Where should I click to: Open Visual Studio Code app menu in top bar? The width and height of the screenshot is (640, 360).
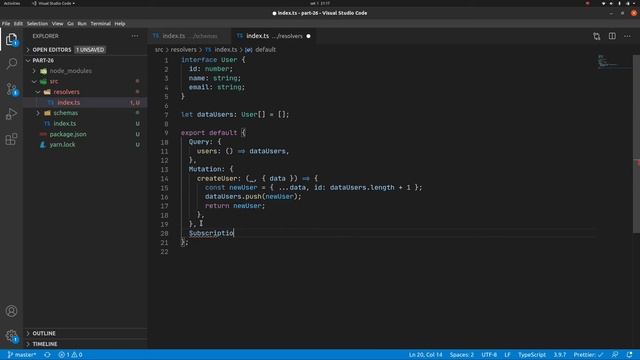point(53,3)
